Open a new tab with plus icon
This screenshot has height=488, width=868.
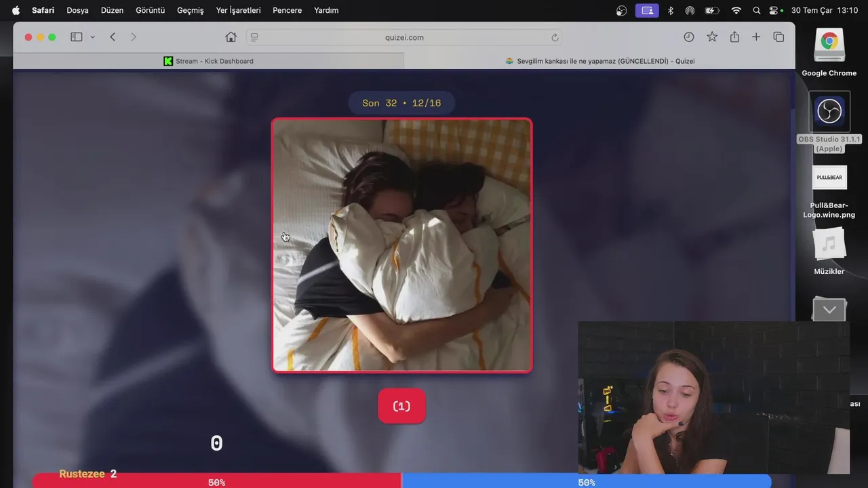(x=756, y=37)
